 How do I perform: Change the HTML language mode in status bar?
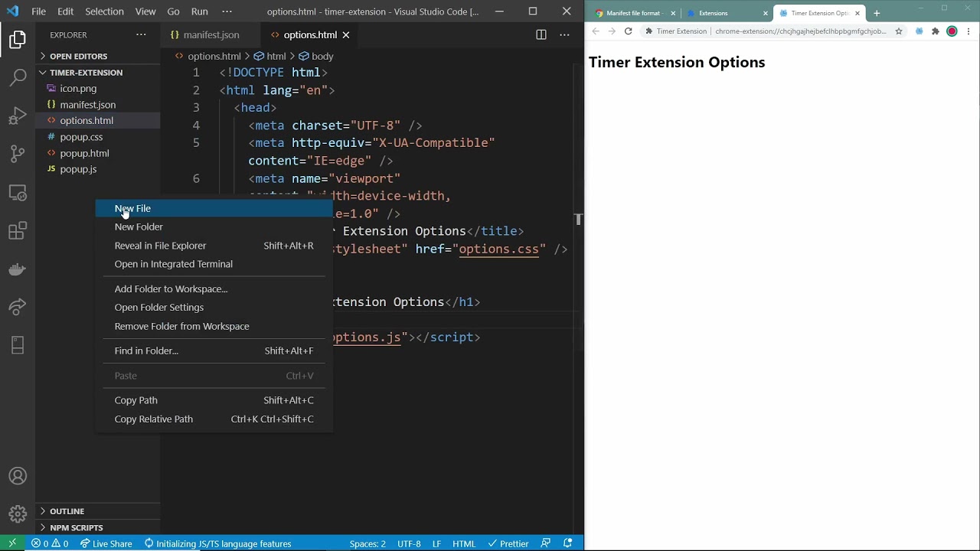coord(464,543)
